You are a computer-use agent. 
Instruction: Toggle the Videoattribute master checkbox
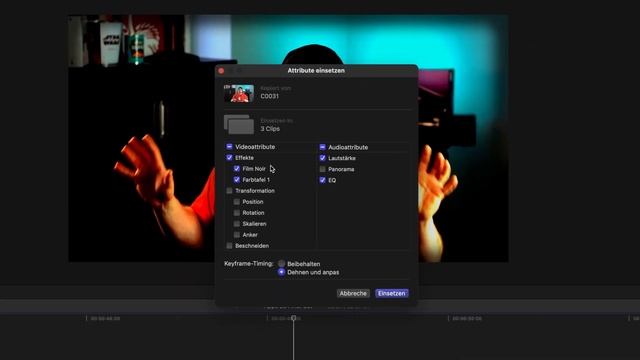pyautogui.click(x=229, y=147)
